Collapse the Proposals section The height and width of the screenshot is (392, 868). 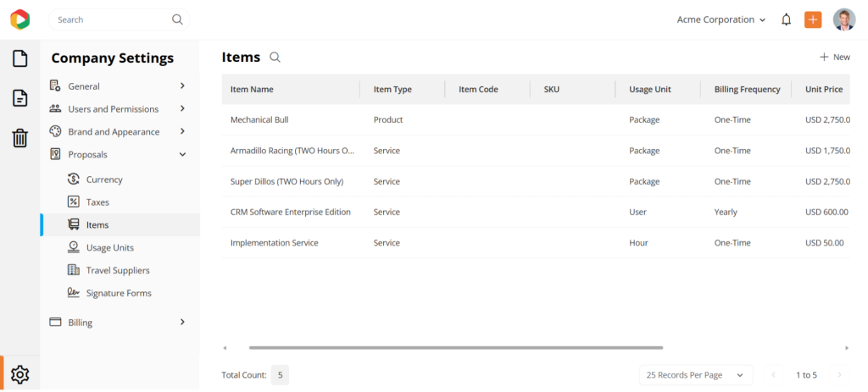[x=182, y=155]
